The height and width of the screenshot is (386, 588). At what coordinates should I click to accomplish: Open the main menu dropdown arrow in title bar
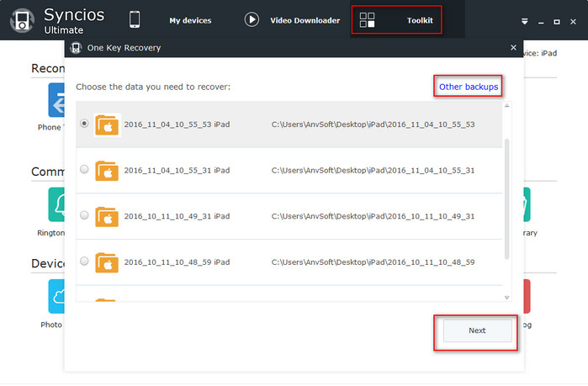click(525, 22)
